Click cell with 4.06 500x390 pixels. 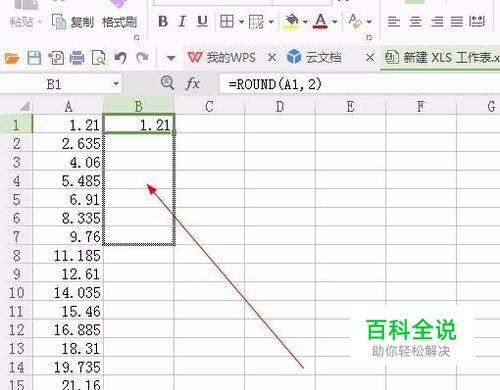pos(68,162)
